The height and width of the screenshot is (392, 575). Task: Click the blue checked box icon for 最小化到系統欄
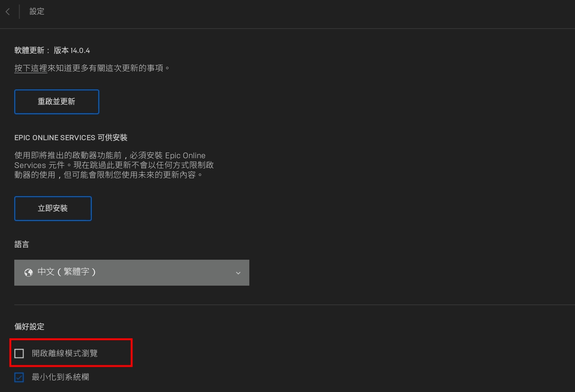(19, 377)
